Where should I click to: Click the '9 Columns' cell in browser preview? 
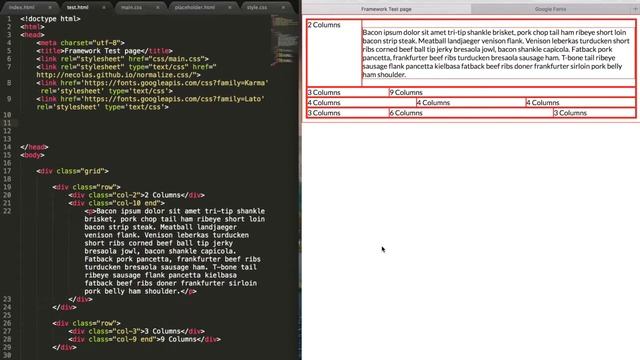pyautogui.click(x=512, y=92)
